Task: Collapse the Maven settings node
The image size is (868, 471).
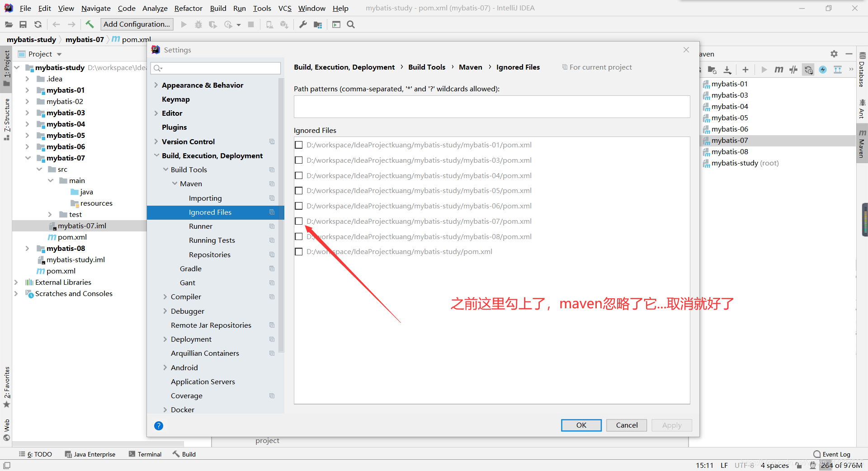Action: [x=175, y=184]
